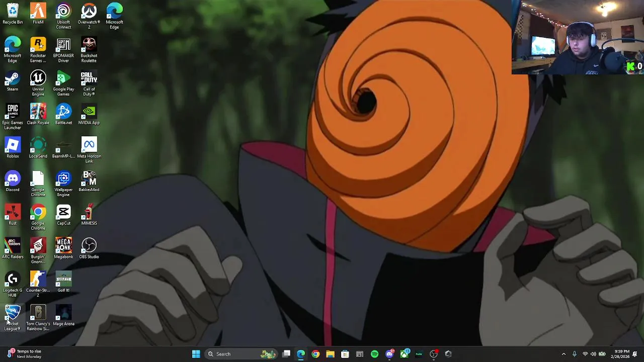Open the Temps to rise weather widget
644x362 pixels.
click(25, 354)
